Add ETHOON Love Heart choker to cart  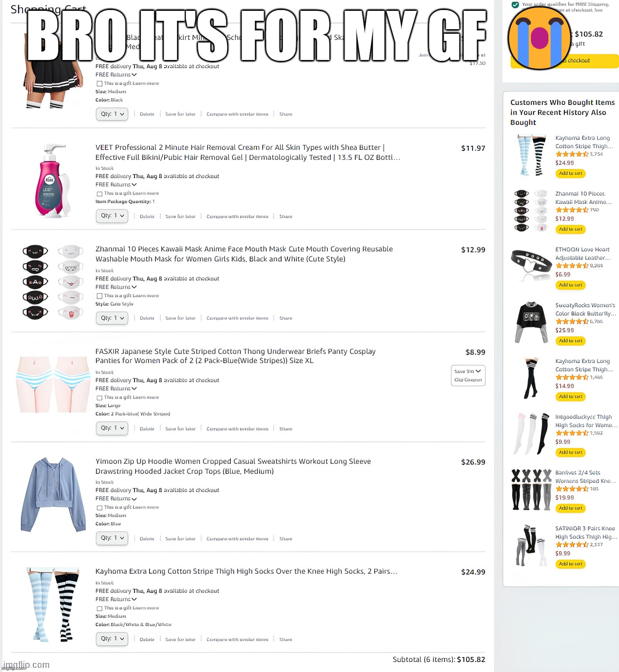pos(571,285)
